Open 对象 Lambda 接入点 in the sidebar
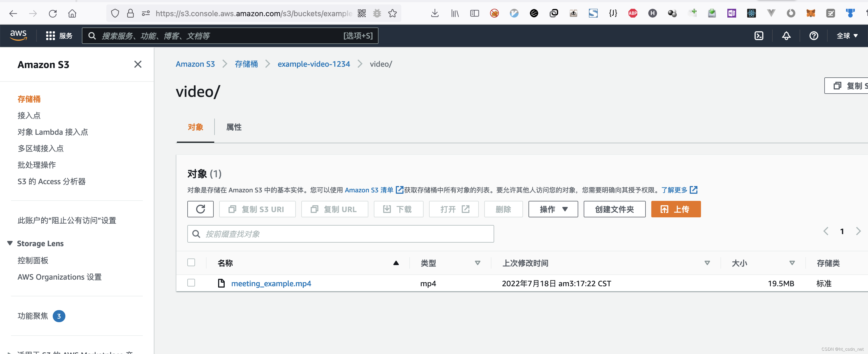Screen dimensions: 868x354 pyautogui.click(x=53, y=132)
